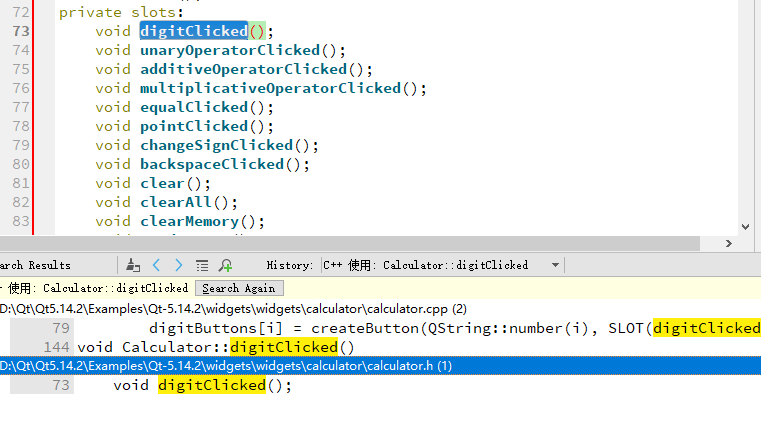Click the next search result arrow

(179, 265)
